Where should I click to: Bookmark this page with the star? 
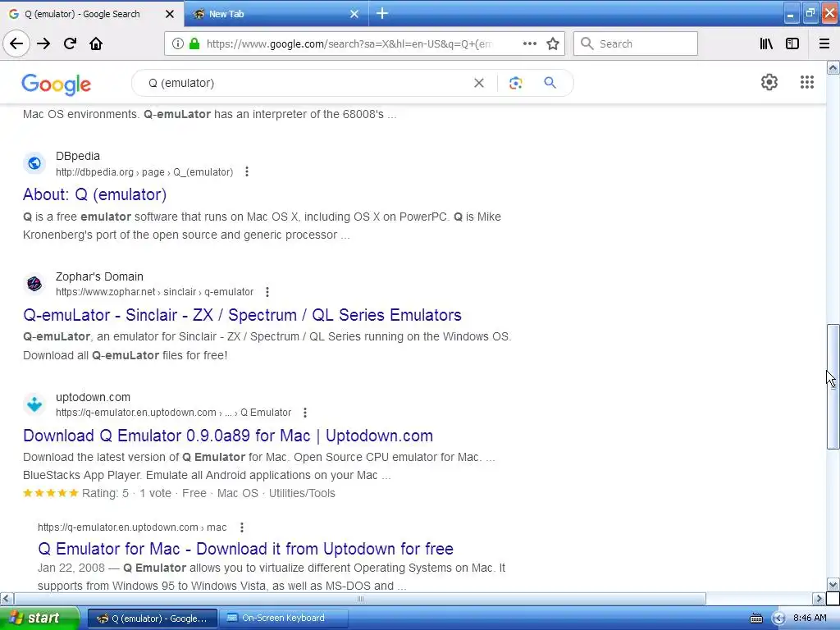tap(553, 43)
